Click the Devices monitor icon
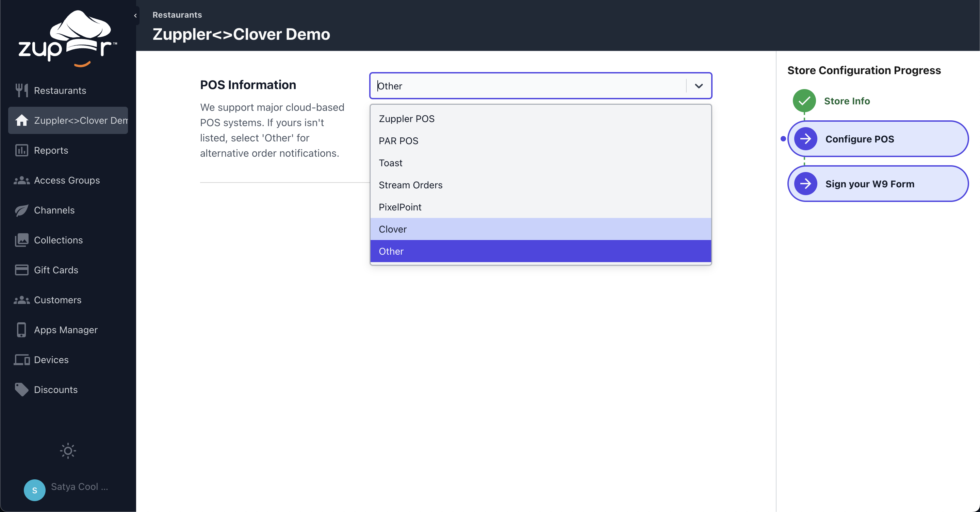Screen dimensions: 980x512 (x=21, y=360)
